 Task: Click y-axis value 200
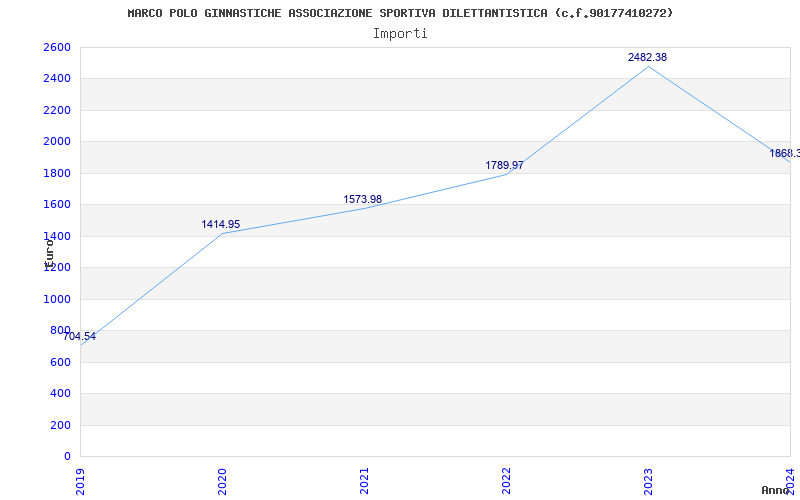[60, 425]
